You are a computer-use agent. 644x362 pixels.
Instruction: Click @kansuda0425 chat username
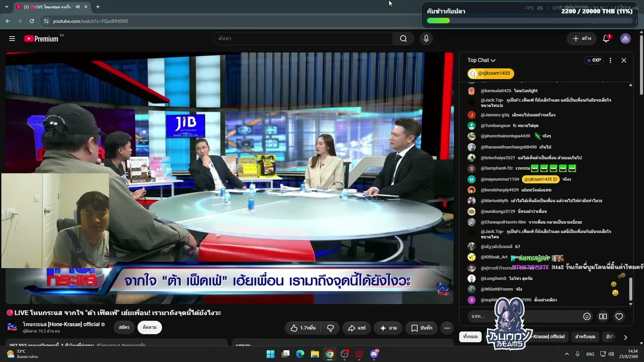coord(496,91)
